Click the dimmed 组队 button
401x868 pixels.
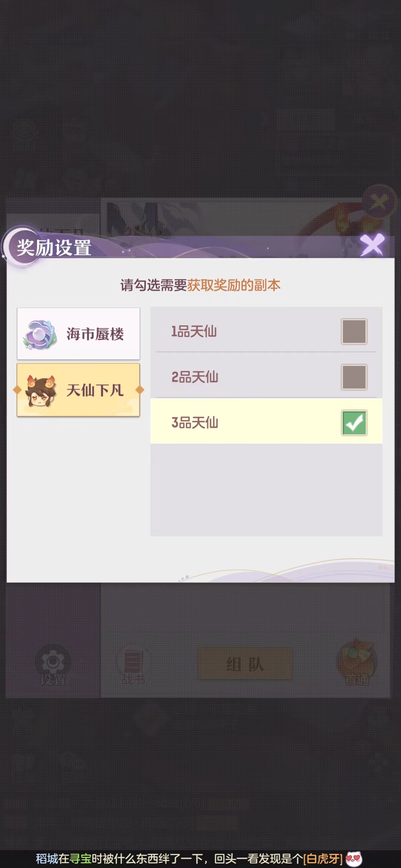pos(245,664)
